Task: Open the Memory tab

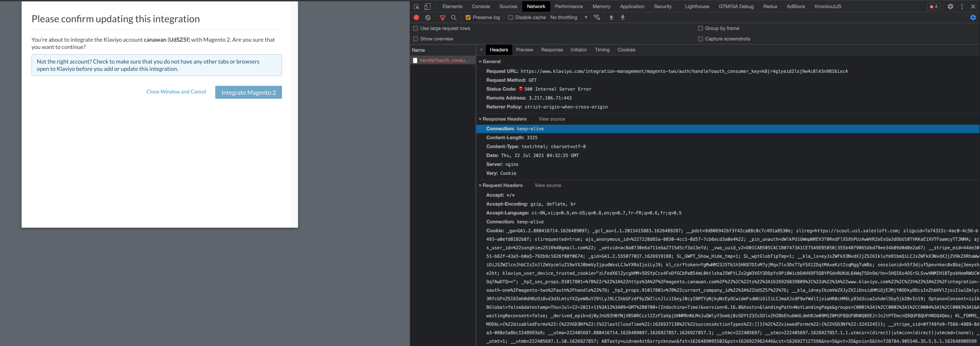Action: click(601, 6)
